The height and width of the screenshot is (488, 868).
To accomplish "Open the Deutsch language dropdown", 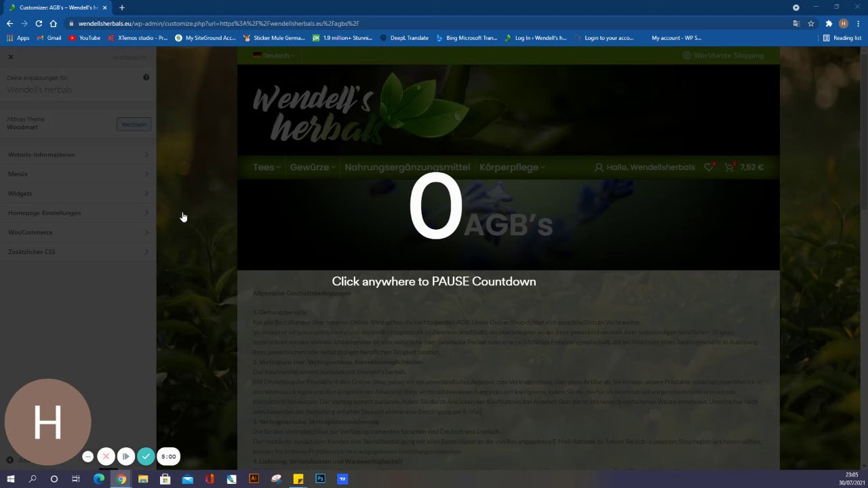I will (274, 56).
